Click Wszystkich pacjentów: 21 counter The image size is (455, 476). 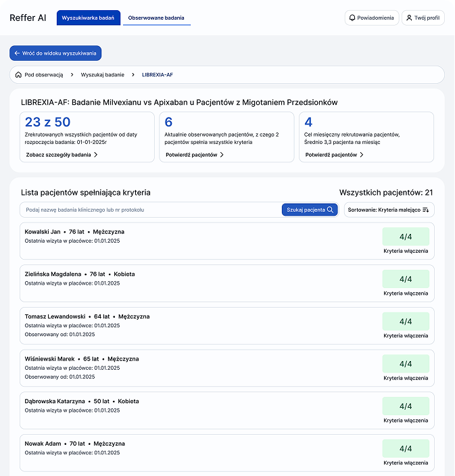386,193
